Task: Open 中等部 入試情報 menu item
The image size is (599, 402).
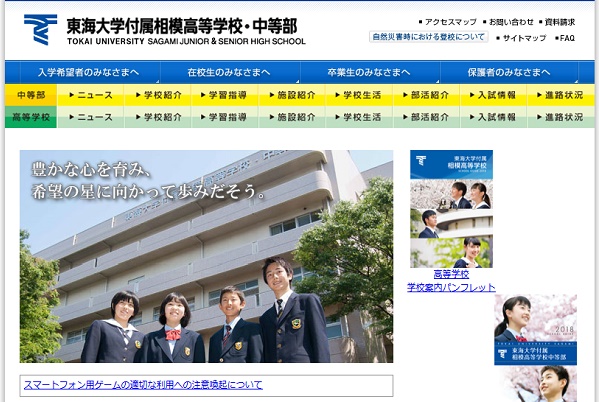Action: 493,95
